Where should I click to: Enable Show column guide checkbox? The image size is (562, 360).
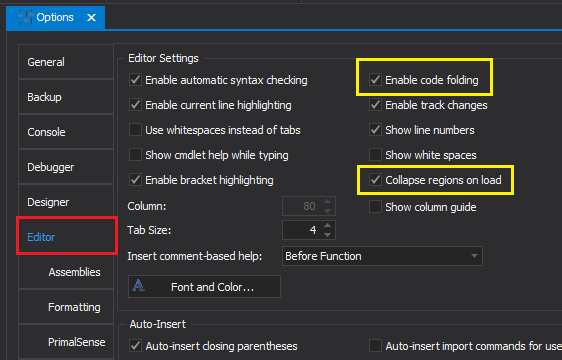click(375, 207)
